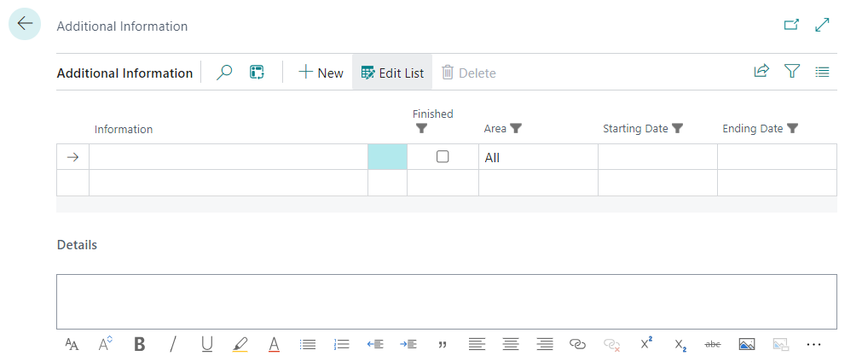This screenshot has width=868, height=356.
Task: Click the Delete button
Action: 468,73
